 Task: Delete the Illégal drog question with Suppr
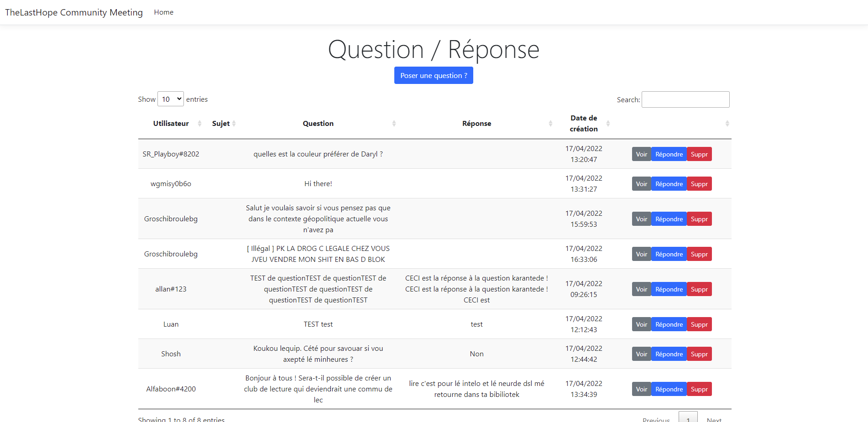pos(699,254)
